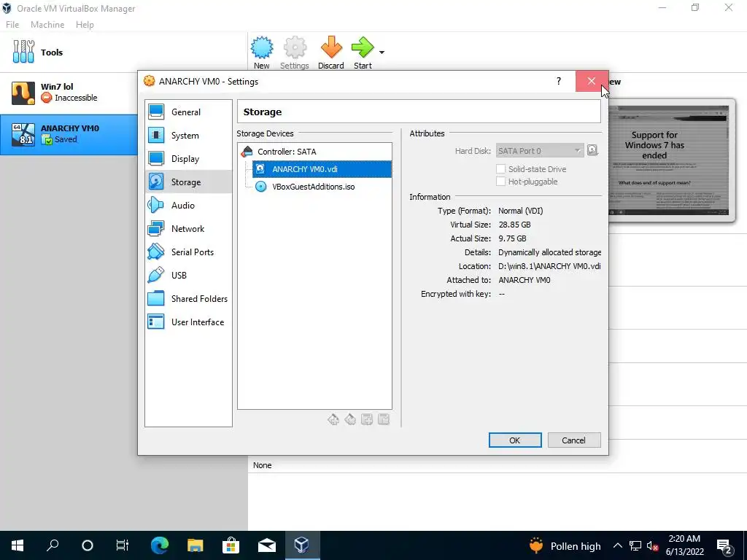This screenshot has width=747, height=560.
Task: Open Microsoft Edge from taskbar
Action: 160,545
